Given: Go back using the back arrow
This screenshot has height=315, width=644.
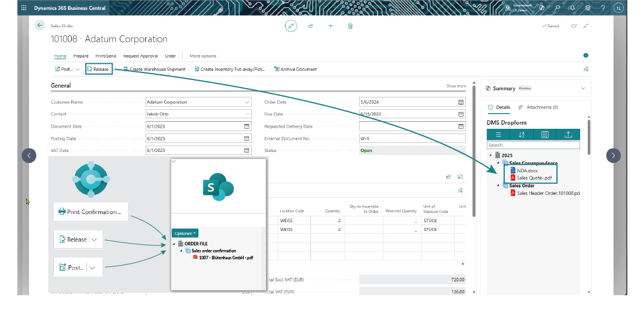Looking at the screenshot, I should [40, 26].
